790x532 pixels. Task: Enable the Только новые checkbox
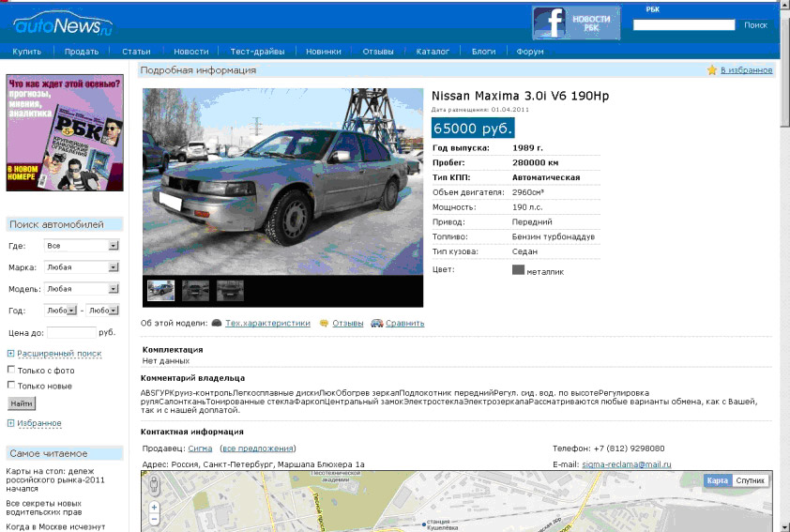[11, 385]
